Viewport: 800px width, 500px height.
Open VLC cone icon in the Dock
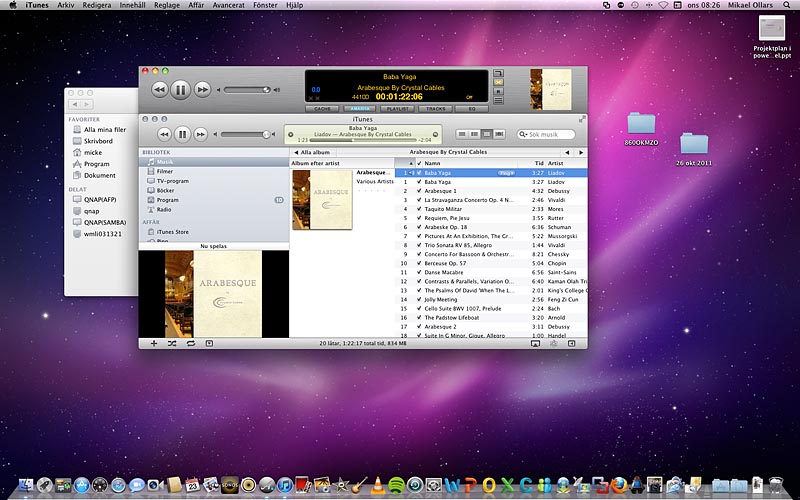[378, 485]
